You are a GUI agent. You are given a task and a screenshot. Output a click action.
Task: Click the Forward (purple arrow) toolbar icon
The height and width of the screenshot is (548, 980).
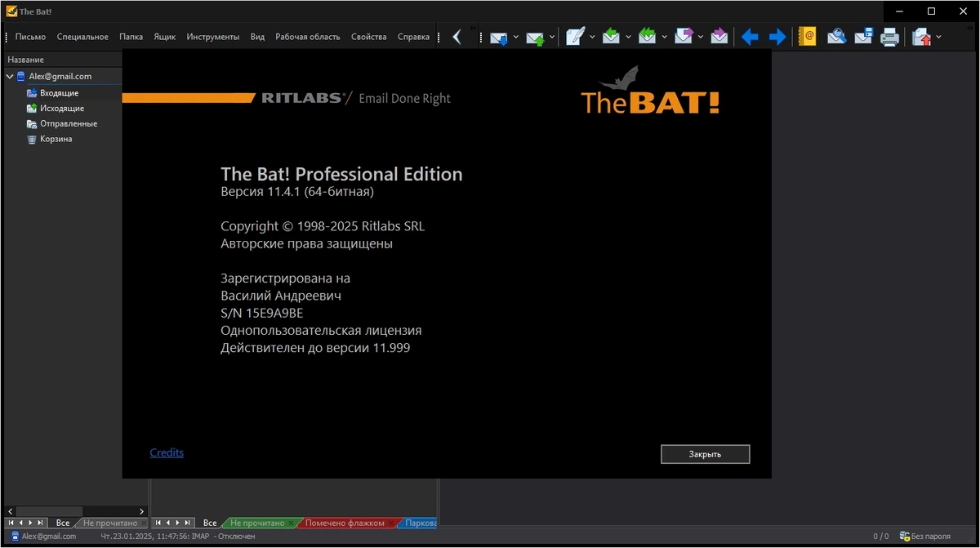pos(684,37)
